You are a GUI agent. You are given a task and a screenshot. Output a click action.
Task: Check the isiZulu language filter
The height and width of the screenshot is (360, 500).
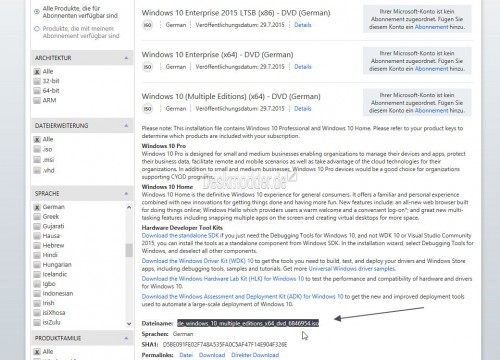[x=37, y=323]
